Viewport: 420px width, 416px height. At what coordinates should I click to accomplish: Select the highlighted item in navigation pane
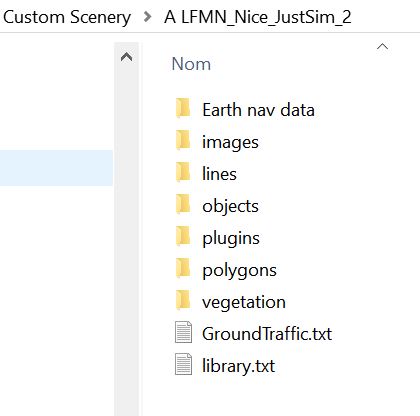(x=56, y=168)
